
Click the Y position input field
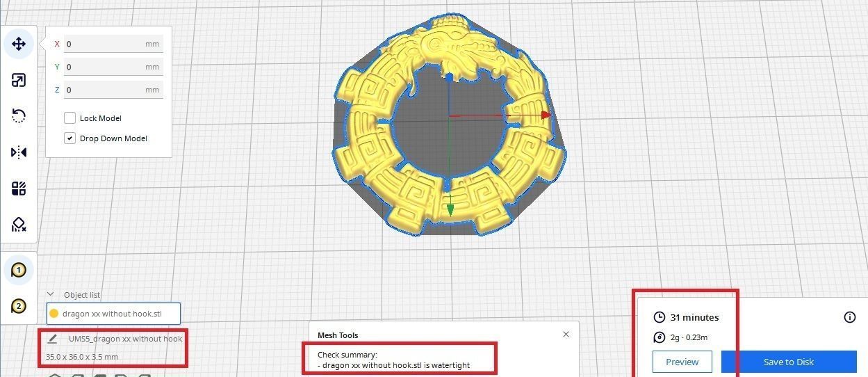tap(113, 67)
